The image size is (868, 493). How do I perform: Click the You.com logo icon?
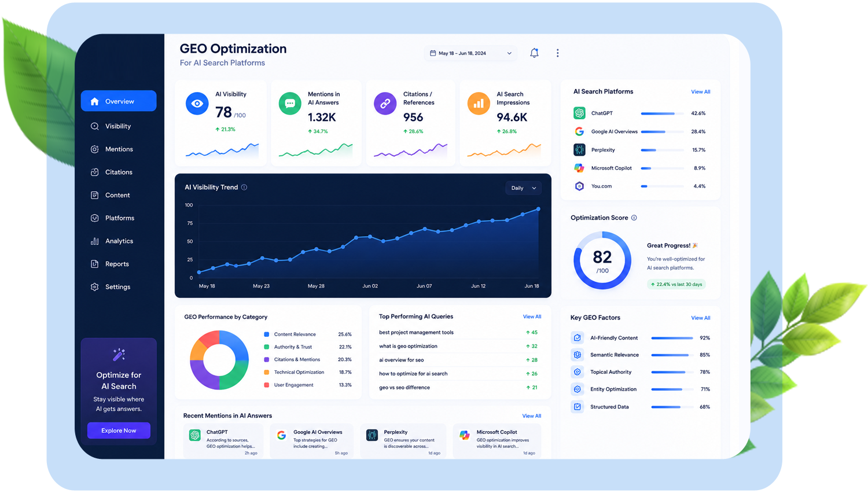point(579,186)
